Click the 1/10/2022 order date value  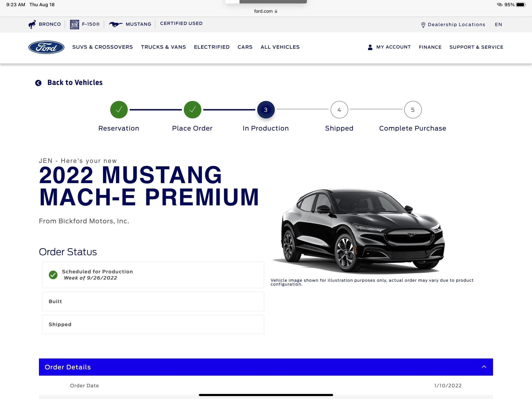[x=448, y=386]
